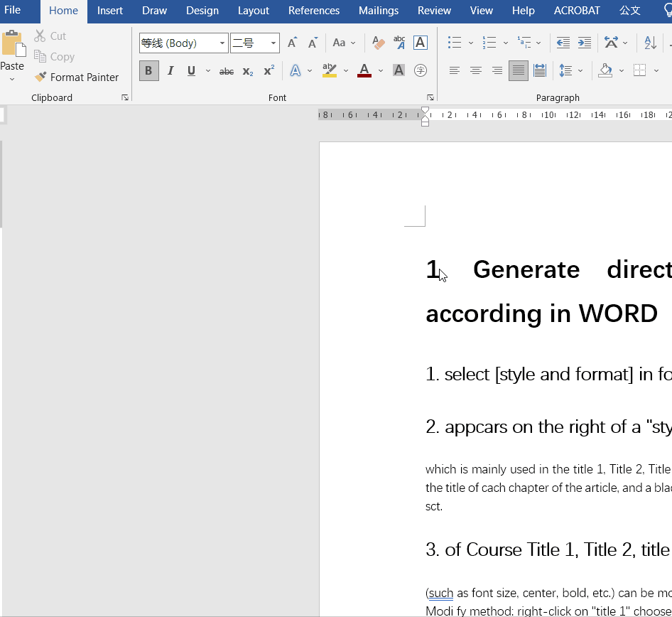Open the ACROBAT tab

(x=577, y=11)
